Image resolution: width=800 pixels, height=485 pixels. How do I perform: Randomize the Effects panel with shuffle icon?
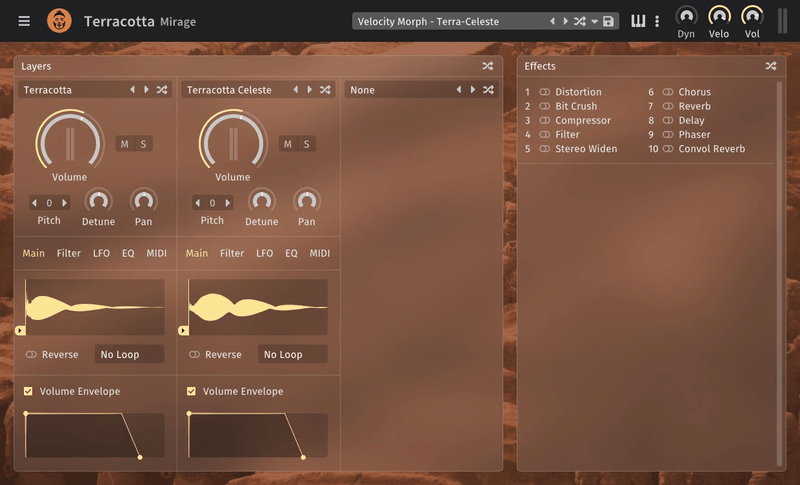[x=771, y=66]
